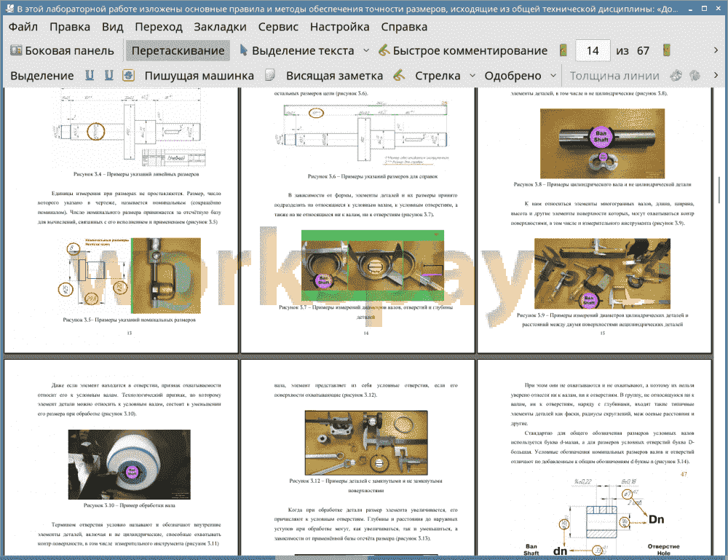Go to the next page icon
728x560 pixels.
click(x=666, y=51)
